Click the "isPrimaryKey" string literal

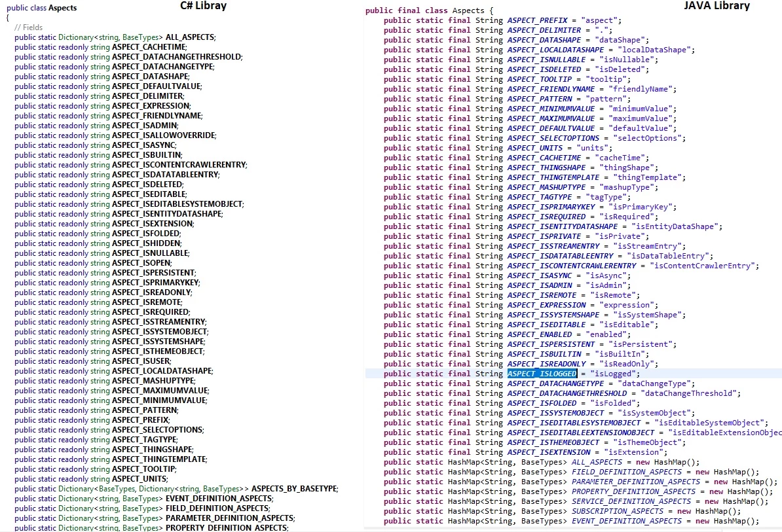(x=635, y=207)
